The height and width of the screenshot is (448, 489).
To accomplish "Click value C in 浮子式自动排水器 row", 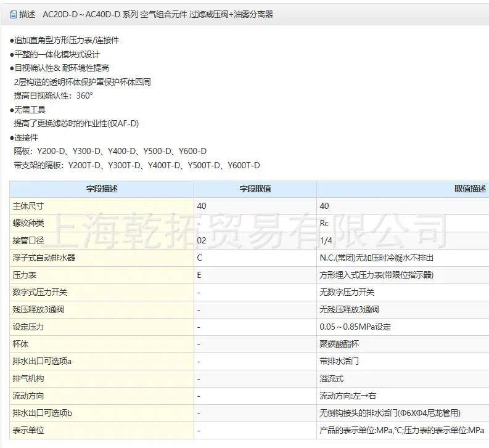I will click(x=200, y=258).
